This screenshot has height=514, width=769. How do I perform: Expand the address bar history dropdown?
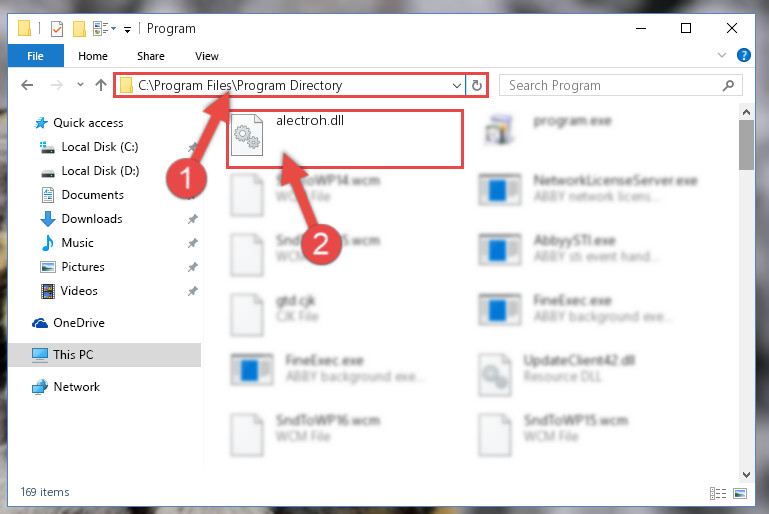coord(457,85)
